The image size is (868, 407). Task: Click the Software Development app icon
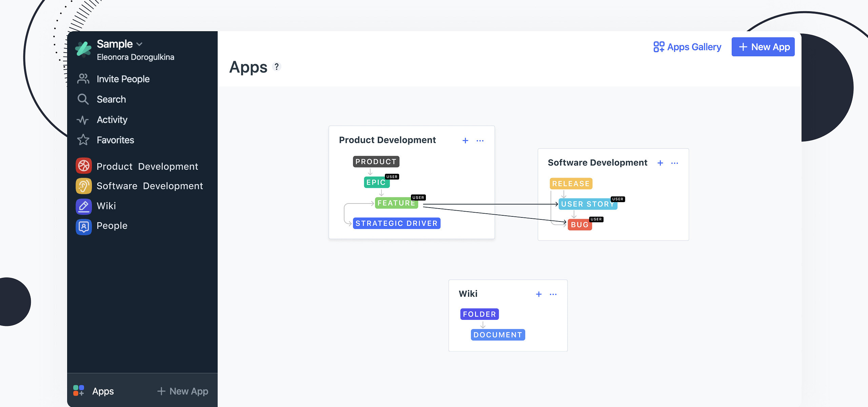tap(83, 186)
